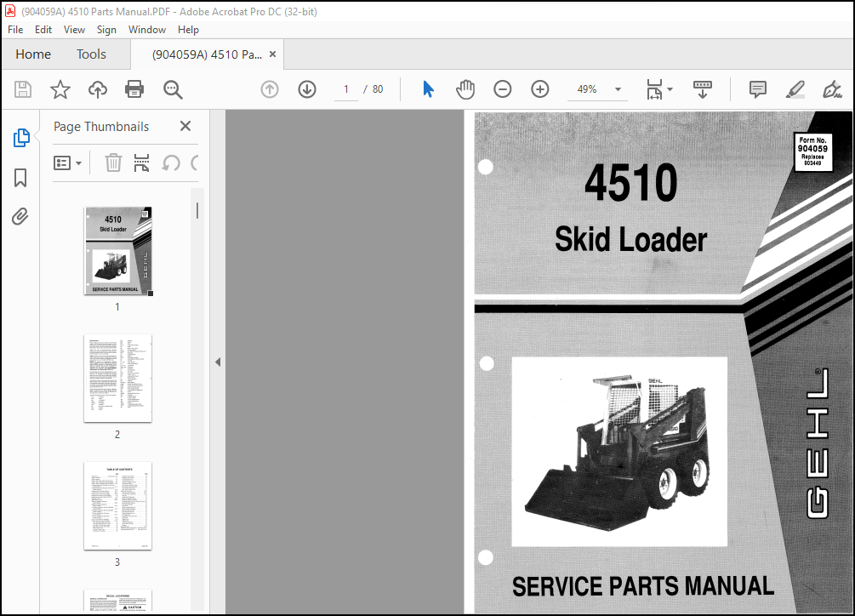Click the thumbnails panel scrollbar handle
The width and height of the screenshot is (855, 616).
[197, 210]
